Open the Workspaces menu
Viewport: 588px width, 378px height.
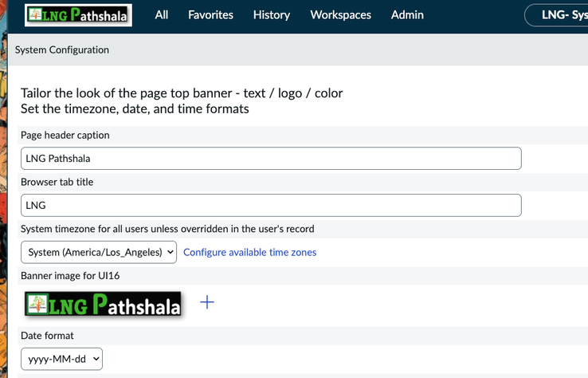click(340, 15)
